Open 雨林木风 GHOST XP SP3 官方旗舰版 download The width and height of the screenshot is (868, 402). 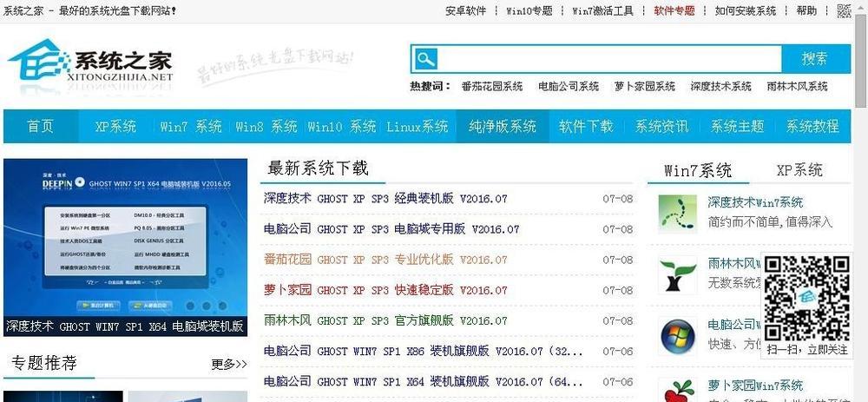click(385, 320)
